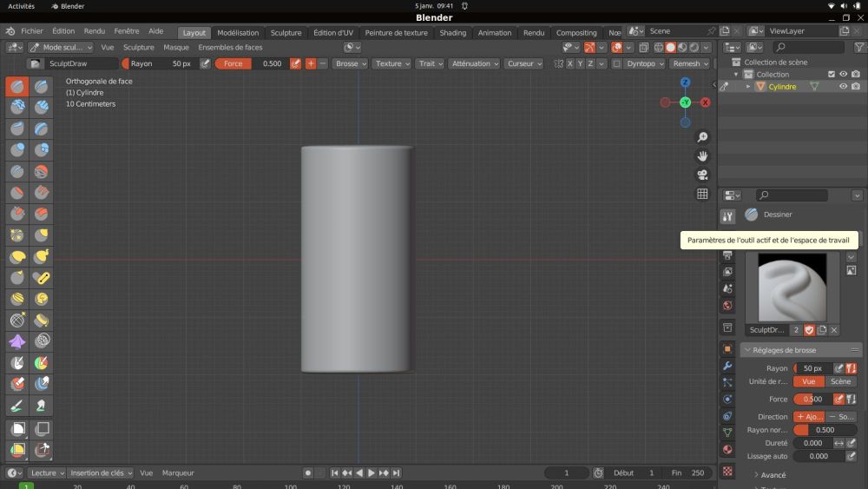Select the purple Cloth brush tool

(17, 341)
